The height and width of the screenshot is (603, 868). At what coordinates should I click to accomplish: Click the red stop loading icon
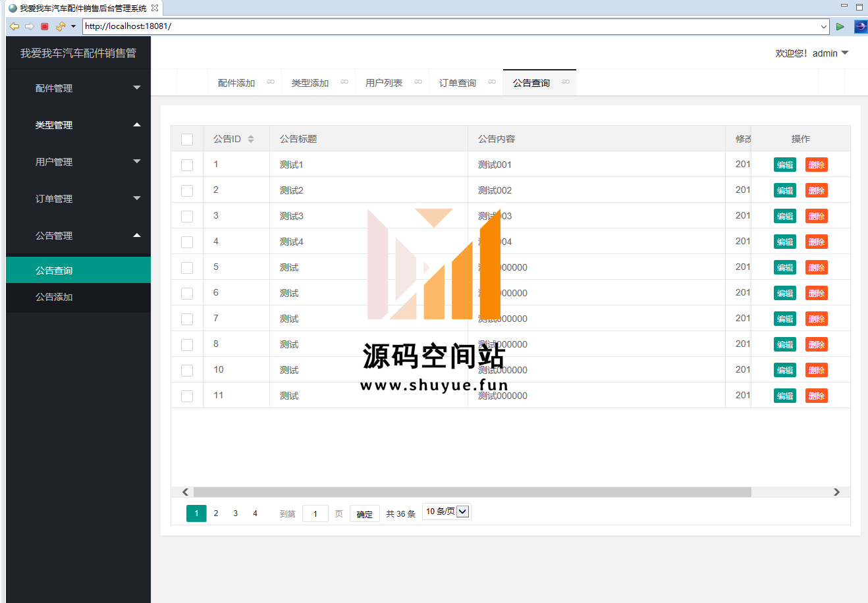point(45,26)
